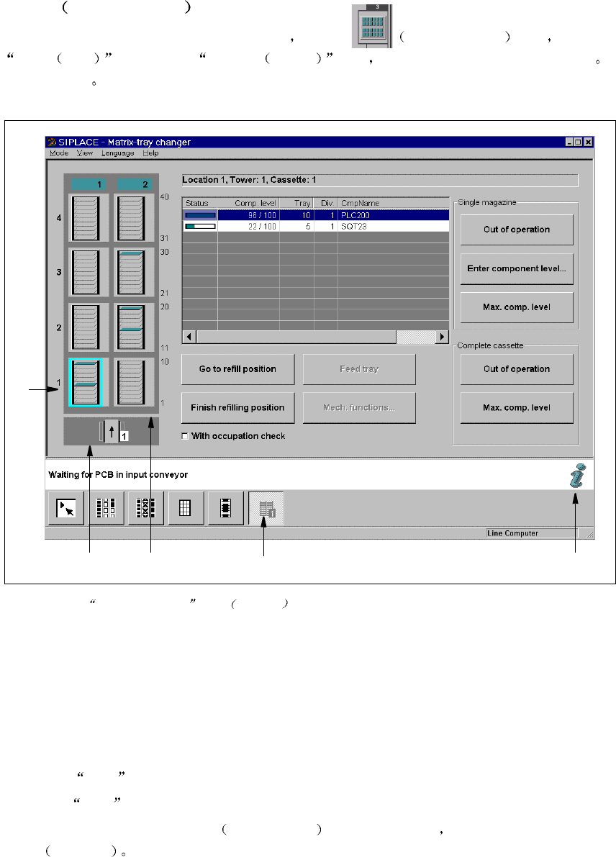The image size is (616, 857).
Task: Select tower 2 cassette 2 magazine icon
Action: coord(131,327)
